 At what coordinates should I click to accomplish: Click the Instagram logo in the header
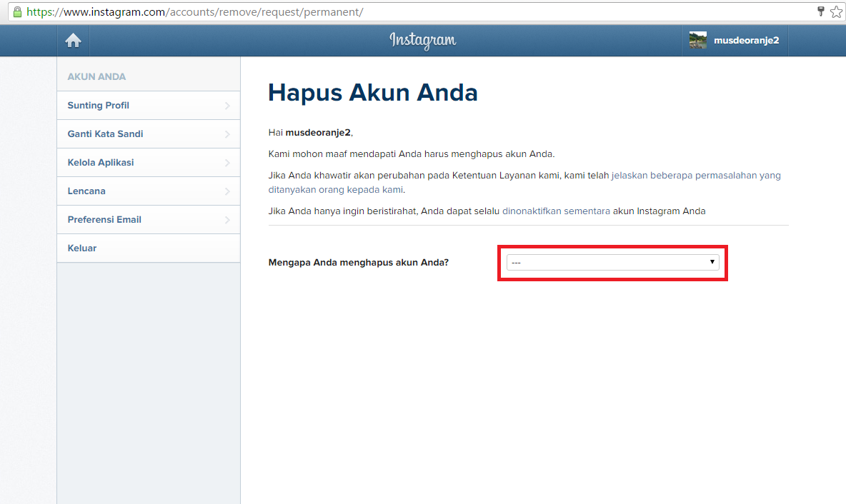pyautogui.click(x=423, y=41)
